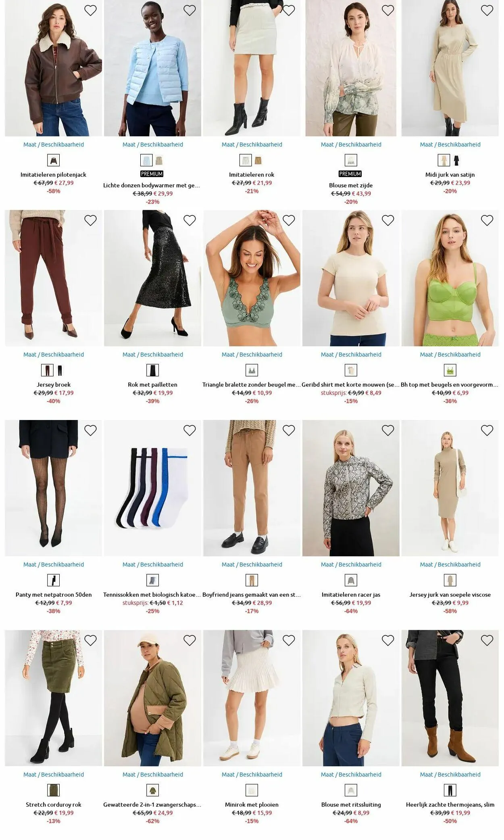View the Gewatteerde zwangerschaps jacket image
This screenshot has height=840, width=504.
point(153,698)
